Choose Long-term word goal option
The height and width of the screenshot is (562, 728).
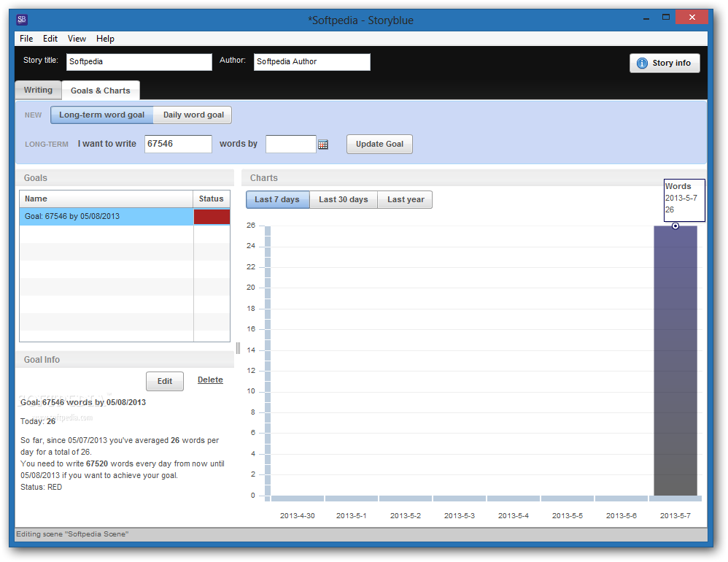click(101, 115)
